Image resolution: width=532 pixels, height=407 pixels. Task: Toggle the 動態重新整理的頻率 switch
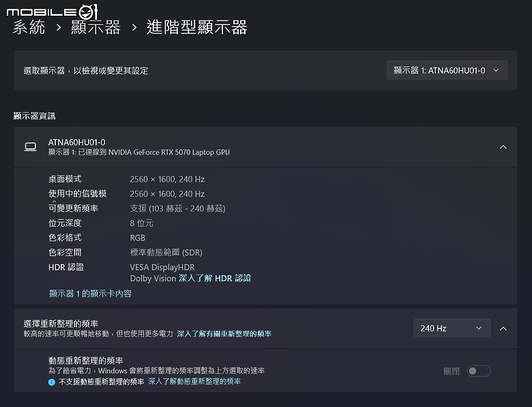pos(479,371)
